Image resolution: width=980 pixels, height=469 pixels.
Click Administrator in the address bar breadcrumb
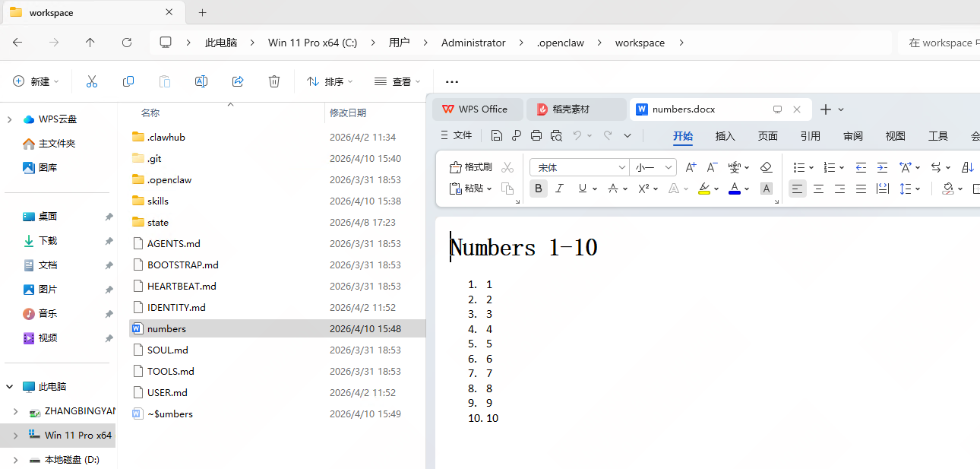[473, 43]
